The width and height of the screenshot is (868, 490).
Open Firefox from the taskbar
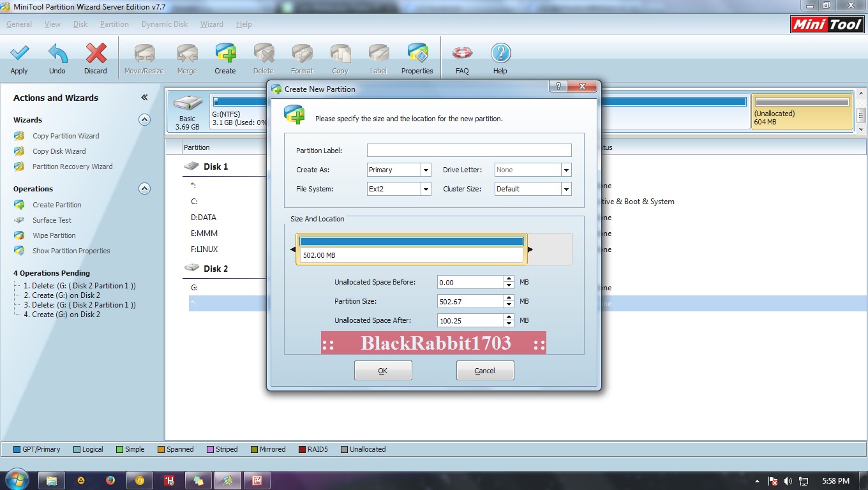click(110, 480)
